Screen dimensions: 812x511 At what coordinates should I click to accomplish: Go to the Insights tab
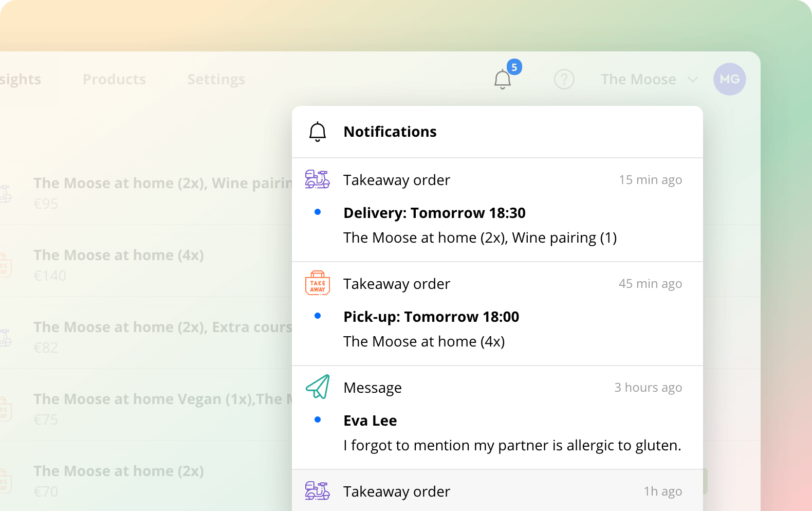(x=20, y=80)
